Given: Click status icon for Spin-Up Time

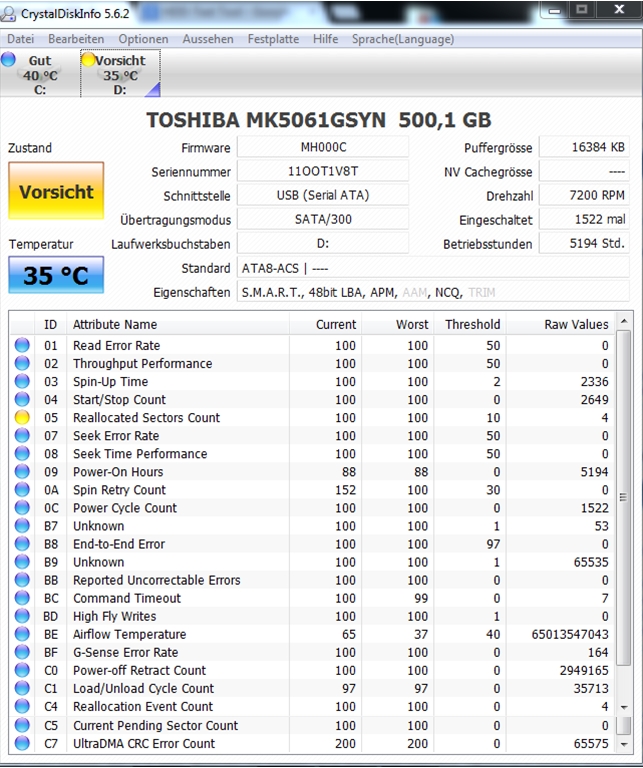Looking at the screenshot, I should click(22, 382).
